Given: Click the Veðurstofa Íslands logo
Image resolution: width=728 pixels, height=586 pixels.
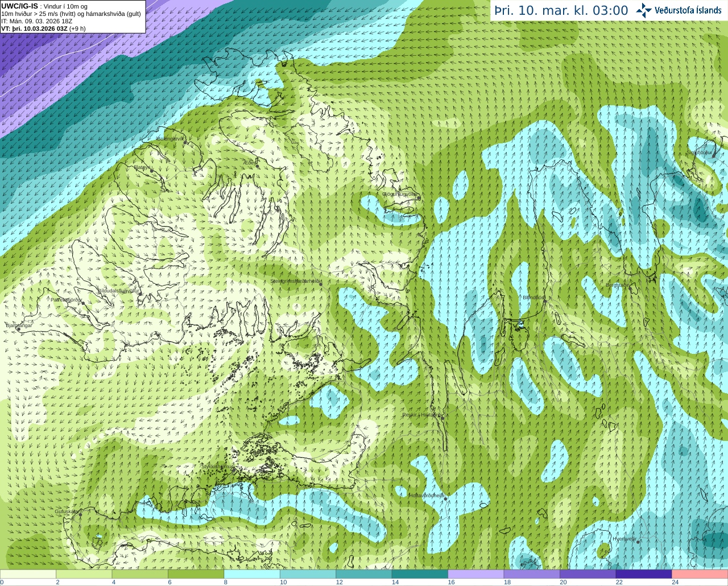Looking at the screenshot, I should (x=678, y=10).
